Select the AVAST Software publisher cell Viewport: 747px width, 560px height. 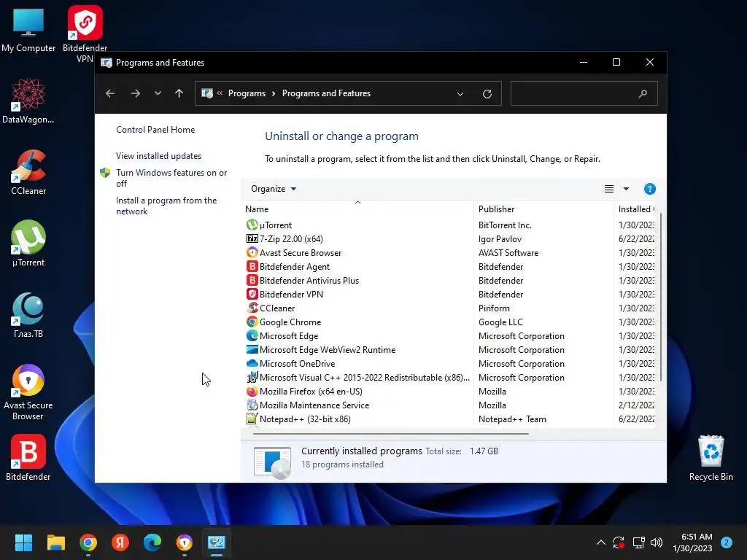coord(508,252)
